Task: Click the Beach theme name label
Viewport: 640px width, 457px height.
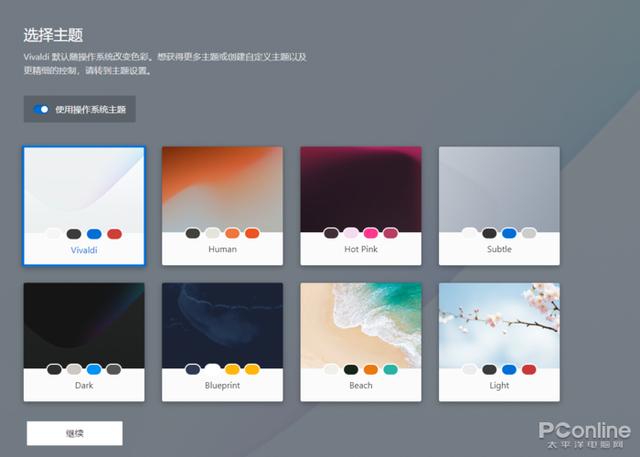Action: pos(361,385)
